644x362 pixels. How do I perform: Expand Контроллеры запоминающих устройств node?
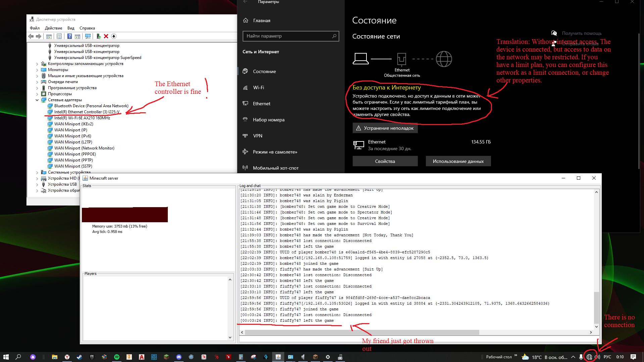tap(37, 64)
